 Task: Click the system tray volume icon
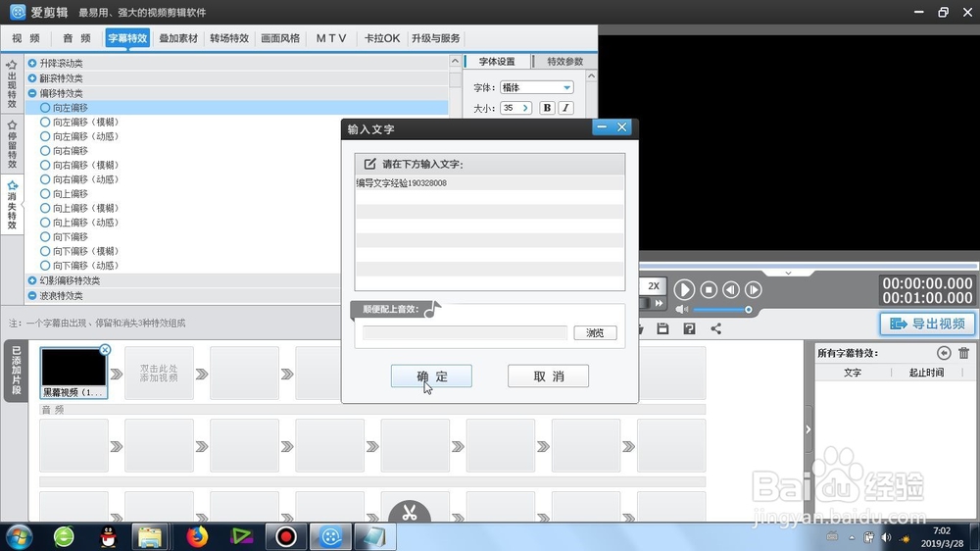[886, 537]
